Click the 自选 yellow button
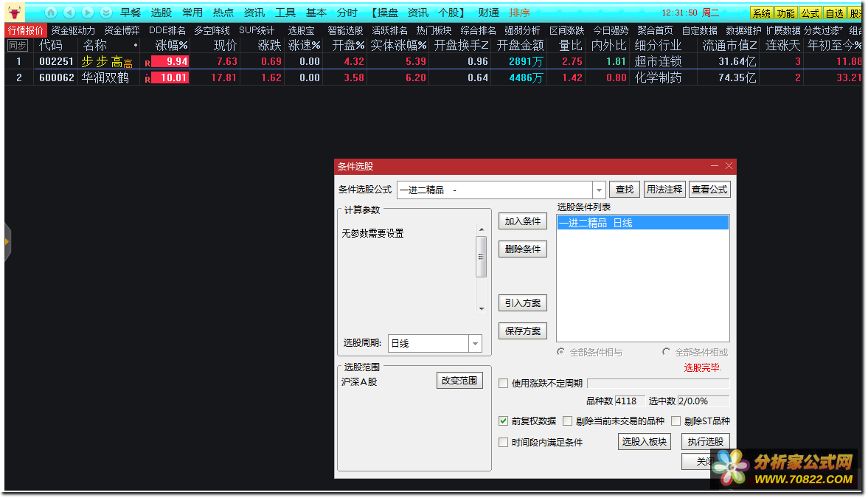Screen dimensions: 868x498 (x=834, y=13)
